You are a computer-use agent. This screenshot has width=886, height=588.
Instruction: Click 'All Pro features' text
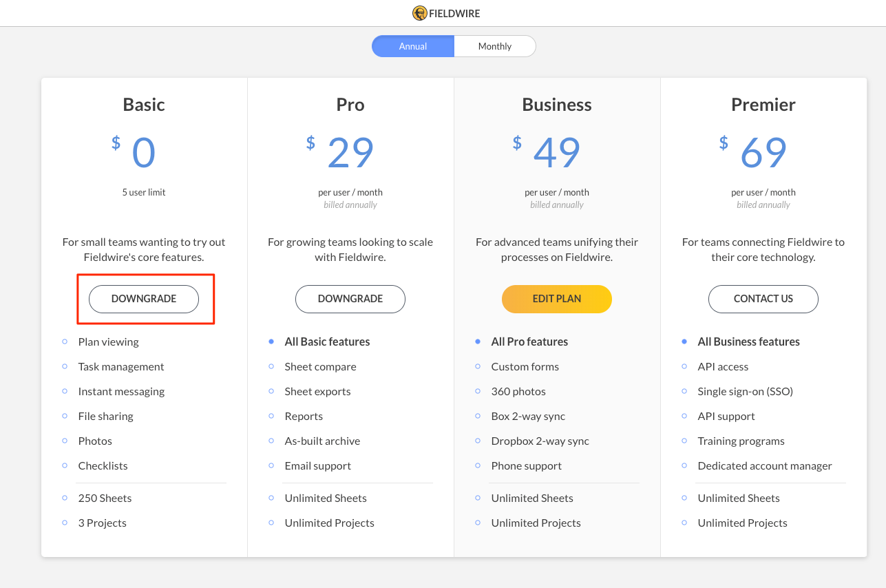[529, 342]
